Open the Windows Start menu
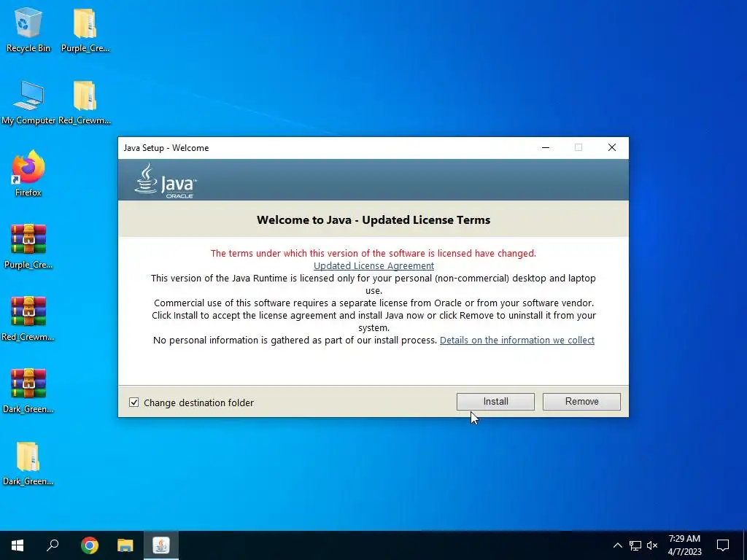This screenshot has height=560, width=747. coord(18,545)
